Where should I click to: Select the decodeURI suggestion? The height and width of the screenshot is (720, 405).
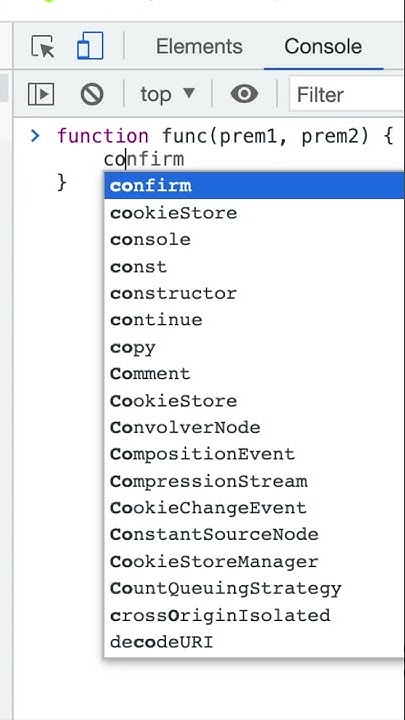click(254, 642)
